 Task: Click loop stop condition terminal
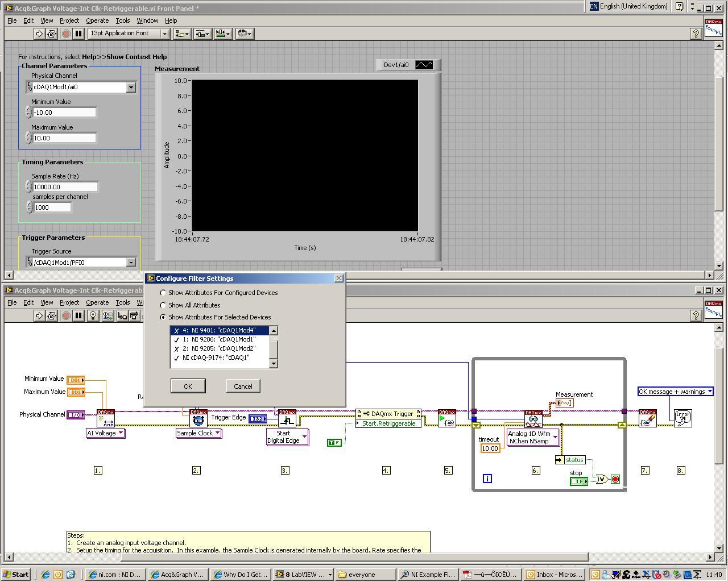coord(615,479)
